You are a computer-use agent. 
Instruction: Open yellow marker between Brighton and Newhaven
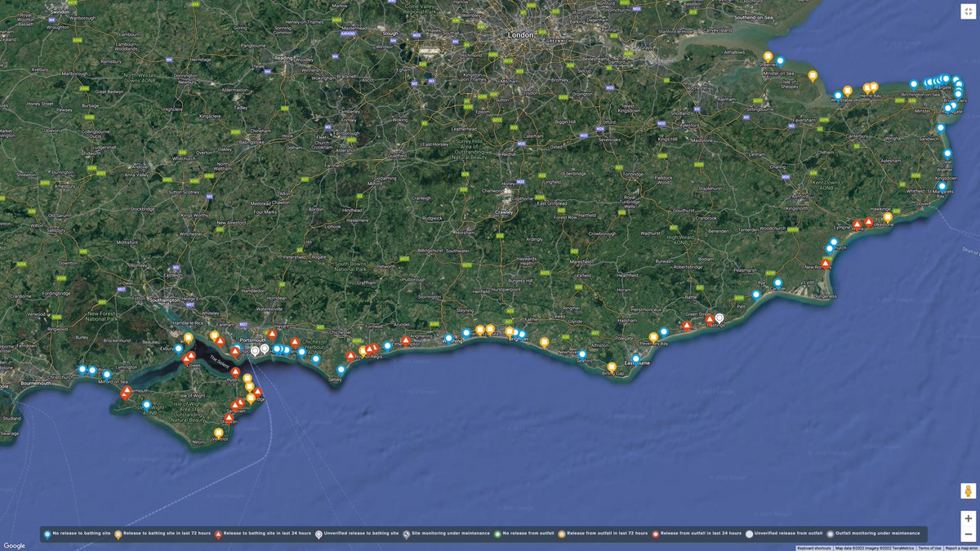[545, 343]
